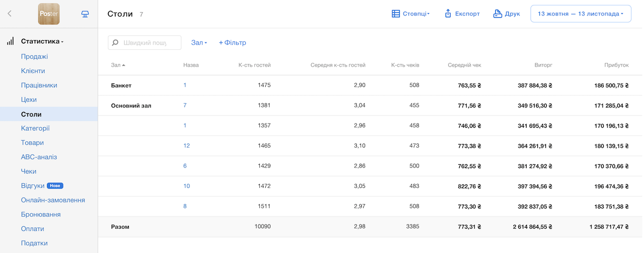Open the Зал filter dropdown
The height and width of the screenshot is (253, 644).
(x=199, y=42)
